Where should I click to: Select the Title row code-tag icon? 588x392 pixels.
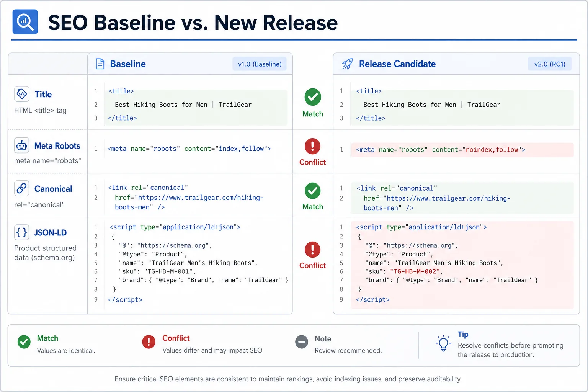[x=21, y=94]
